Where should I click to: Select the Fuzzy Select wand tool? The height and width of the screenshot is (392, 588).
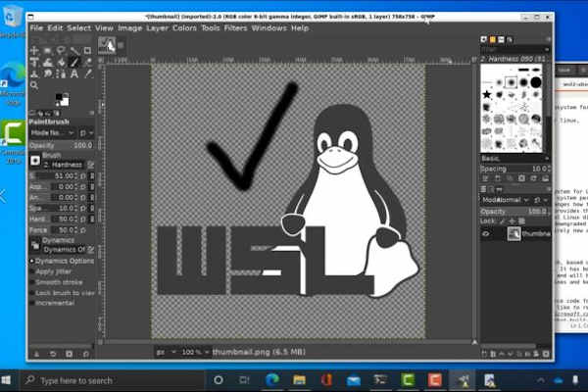click(x=74, y=50)
